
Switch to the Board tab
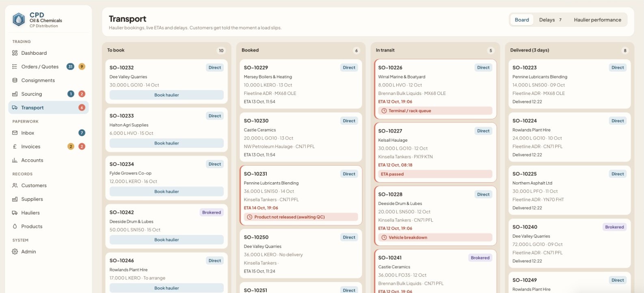pyautogui.click(x=522, y=20)
